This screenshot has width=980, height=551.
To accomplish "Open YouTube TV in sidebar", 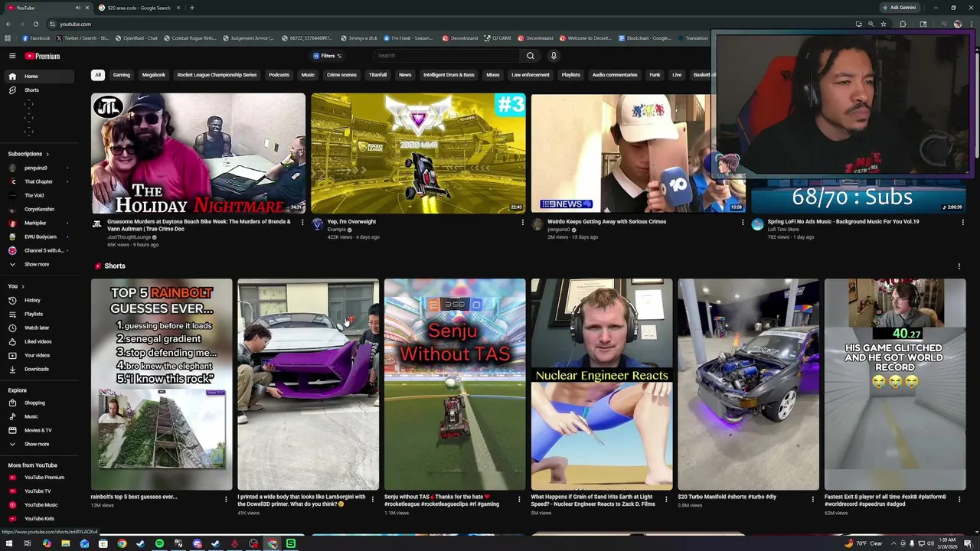I will pos(38,491).
